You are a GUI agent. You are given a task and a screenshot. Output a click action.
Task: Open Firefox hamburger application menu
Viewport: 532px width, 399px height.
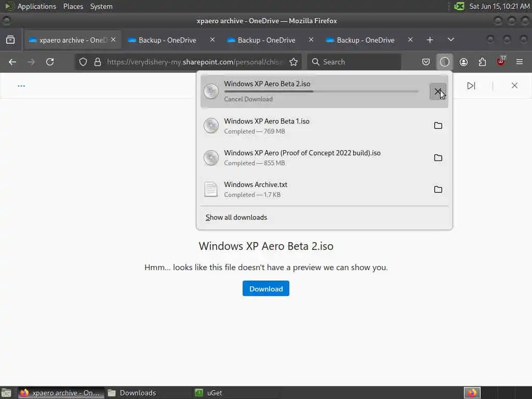[520, 62]
